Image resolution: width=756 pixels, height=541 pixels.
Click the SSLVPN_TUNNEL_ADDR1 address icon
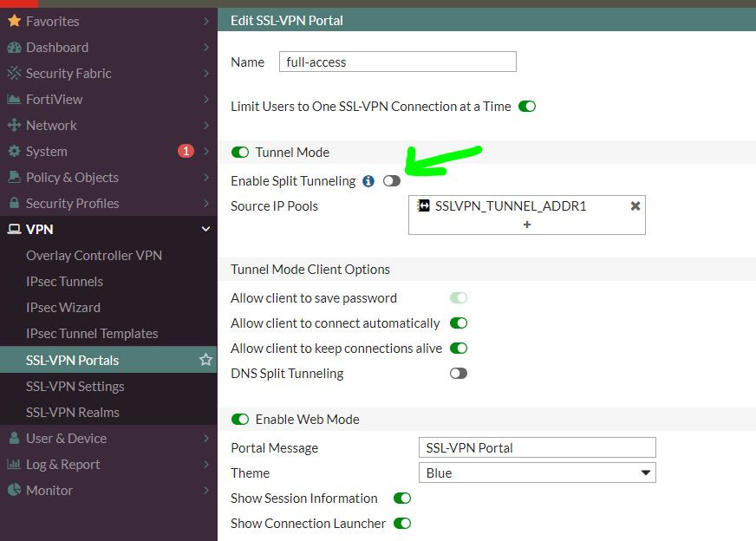point(423,205)
